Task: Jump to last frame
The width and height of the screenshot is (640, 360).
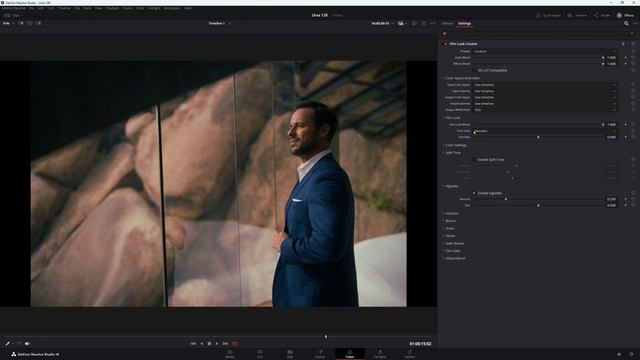Action: point(225,344)
